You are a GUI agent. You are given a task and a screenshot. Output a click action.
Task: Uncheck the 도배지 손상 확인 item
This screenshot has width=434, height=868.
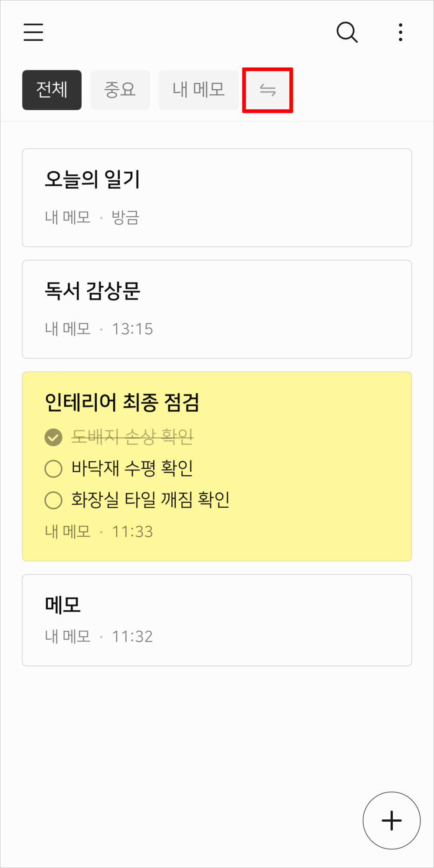[x=53, y=437]
